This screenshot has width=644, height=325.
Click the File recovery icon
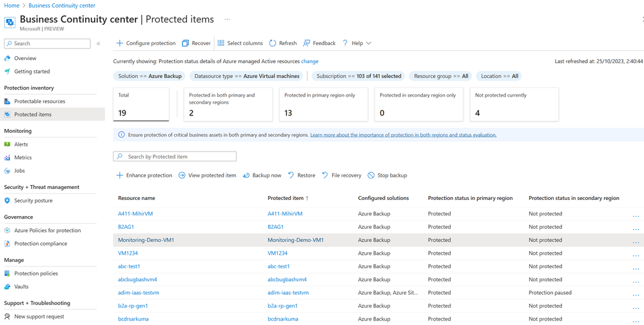point(325,175)
